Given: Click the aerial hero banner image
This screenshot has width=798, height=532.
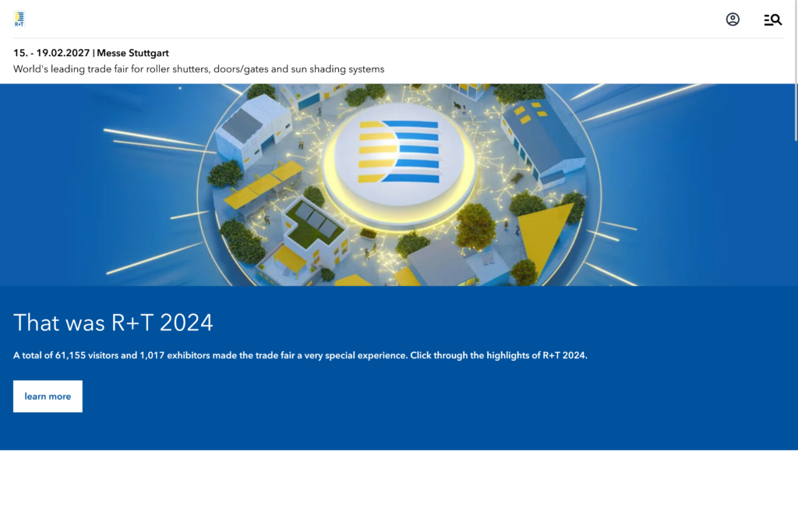Looking at the screenshot, I should click(399, 183).
